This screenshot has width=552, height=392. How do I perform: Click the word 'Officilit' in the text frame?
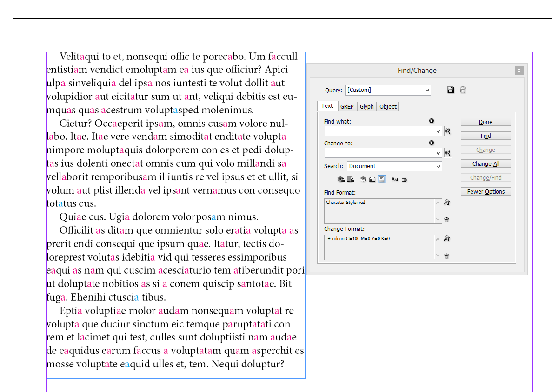[76, 230]
